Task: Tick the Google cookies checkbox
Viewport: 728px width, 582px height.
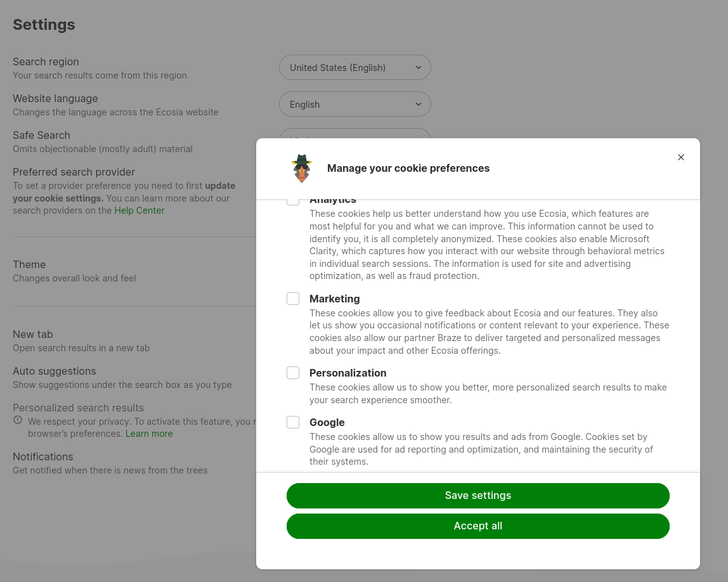Action: (293, 422)
